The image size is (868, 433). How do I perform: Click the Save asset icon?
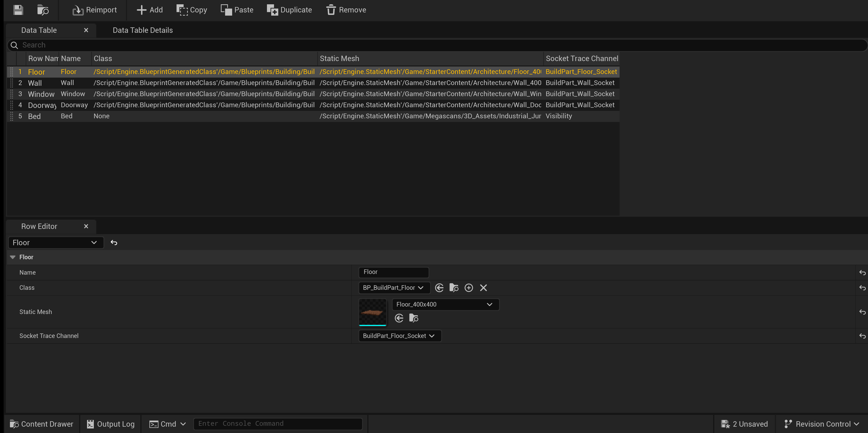coord(18,10)
